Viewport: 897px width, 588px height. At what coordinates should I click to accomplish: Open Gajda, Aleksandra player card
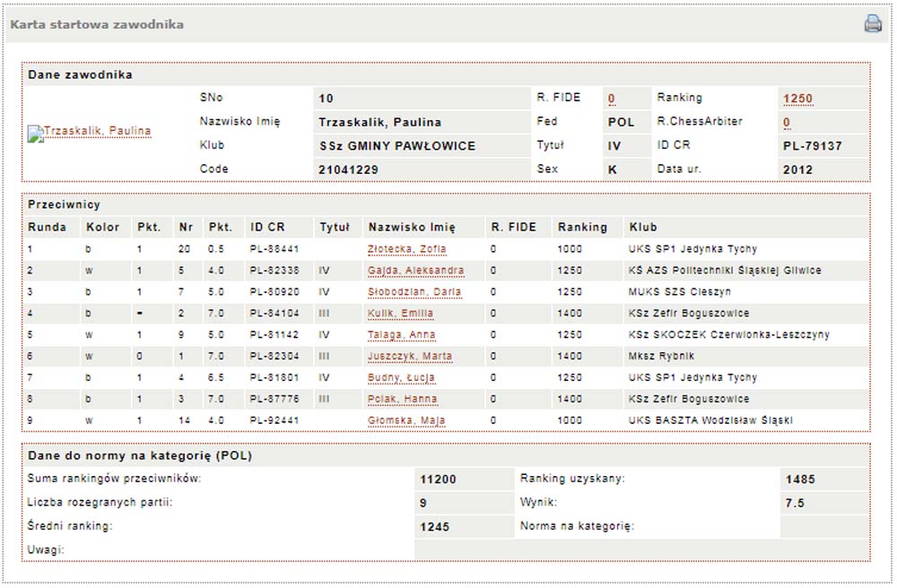point(415,271)
